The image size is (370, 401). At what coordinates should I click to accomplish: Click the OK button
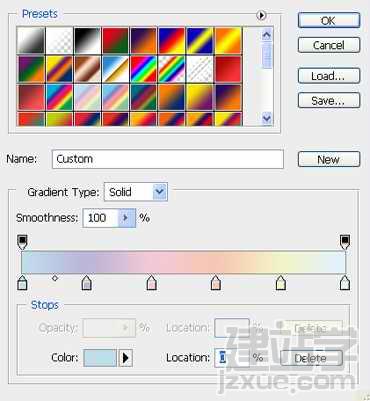coord(329,20)
